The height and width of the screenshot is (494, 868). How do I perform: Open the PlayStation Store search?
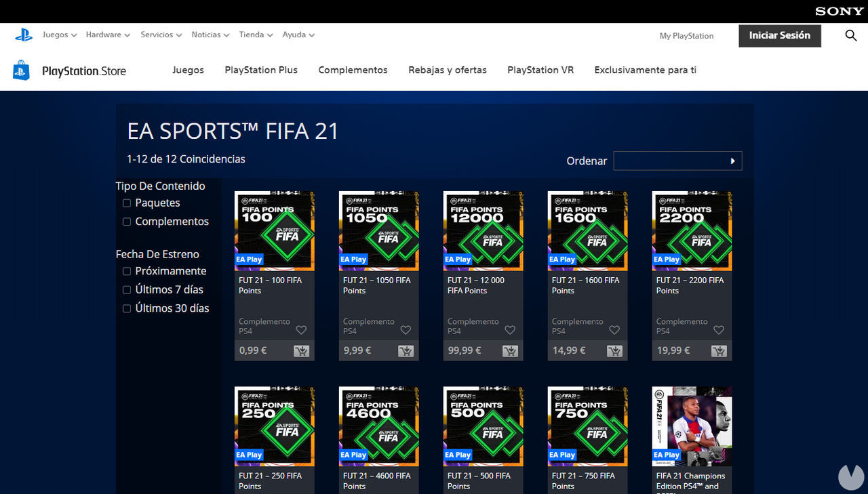(x=850, y=35)
